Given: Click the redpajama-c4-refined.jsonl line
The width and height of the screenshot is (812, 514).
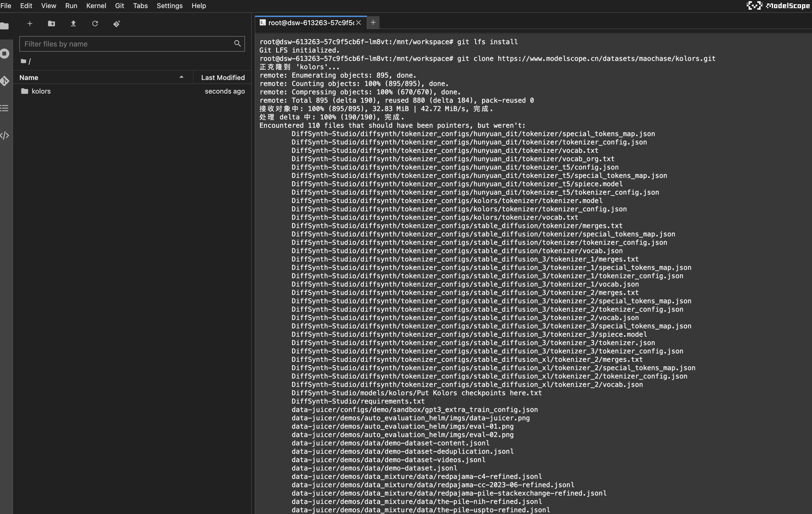Looking at the screenshot, I should coord(417,476).
